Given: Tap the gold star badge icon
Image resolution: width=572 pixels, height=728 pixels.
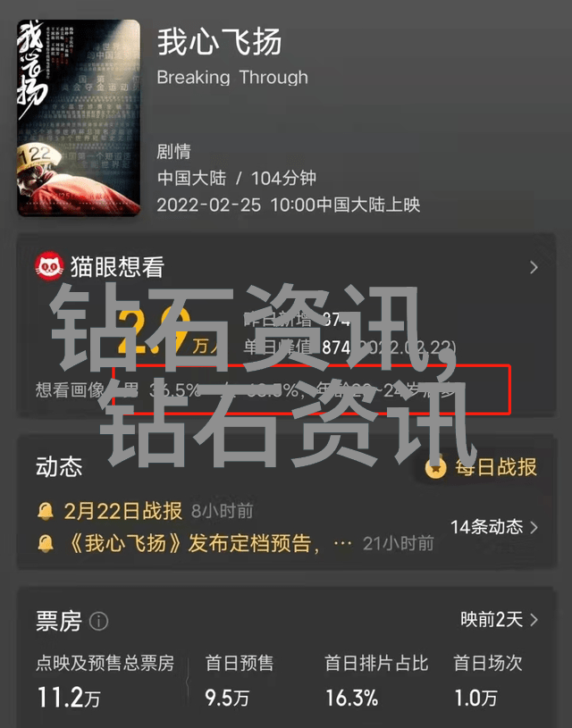Looking at the screenshot, I should (x=436, y=467).
